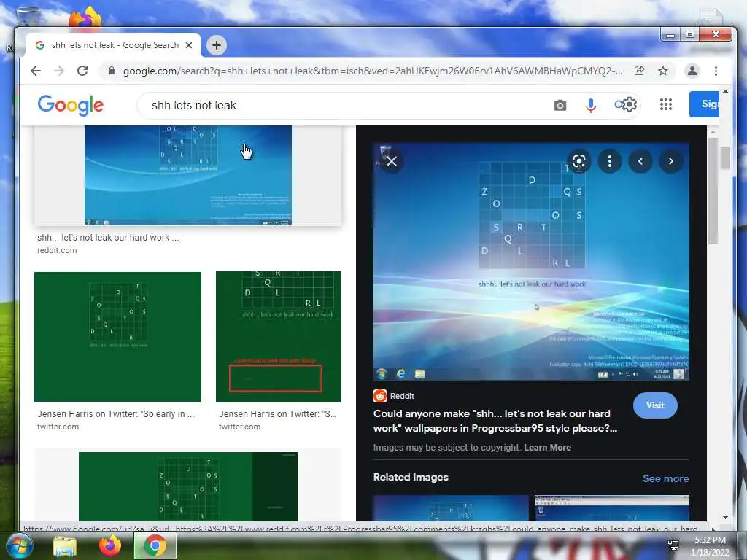747x560 pixels.
Task: Click the padlock site info icon
Action: (x=112, y=71)
